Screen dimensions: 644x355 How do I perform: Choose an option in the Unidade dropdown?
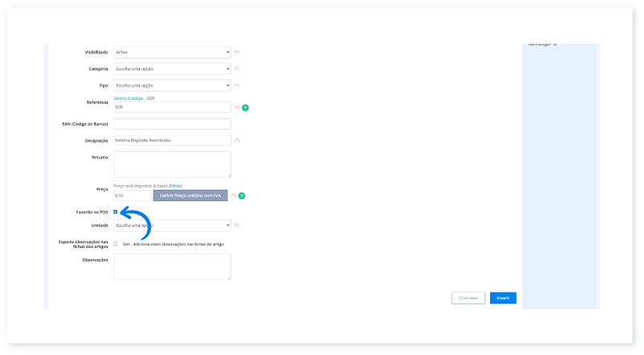pos(172,226)
